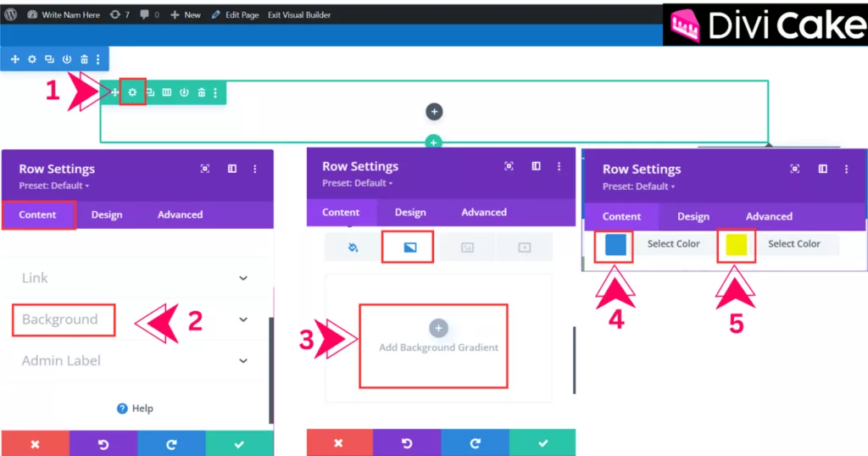Pick the yellow gradient color swatch
This screenshot has width=868, height=456.
[x=737, y=245]
